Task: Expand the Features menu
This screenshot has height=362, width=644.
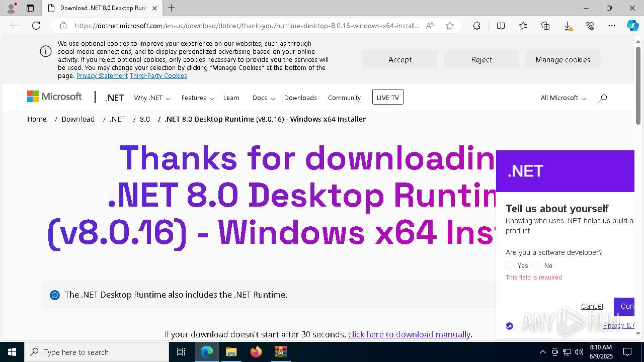Action: coord(198,98)
